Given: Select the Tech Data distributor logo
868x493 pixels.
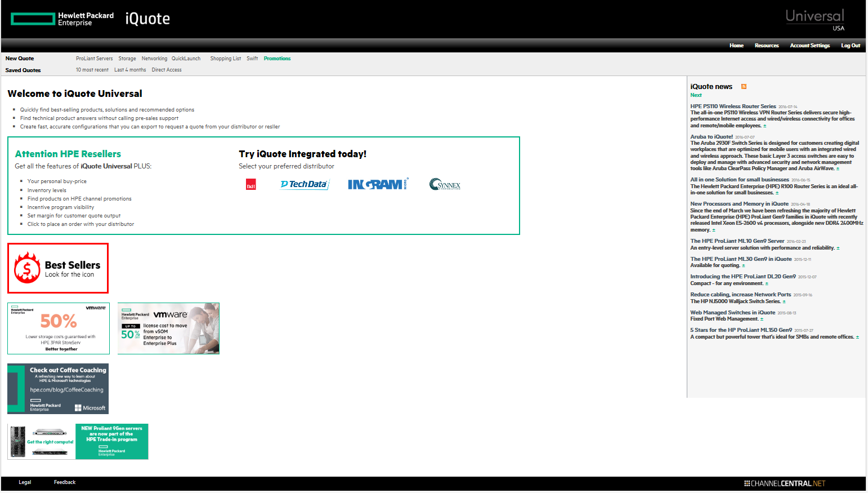Looking at the screenshot, I should 304,184.
